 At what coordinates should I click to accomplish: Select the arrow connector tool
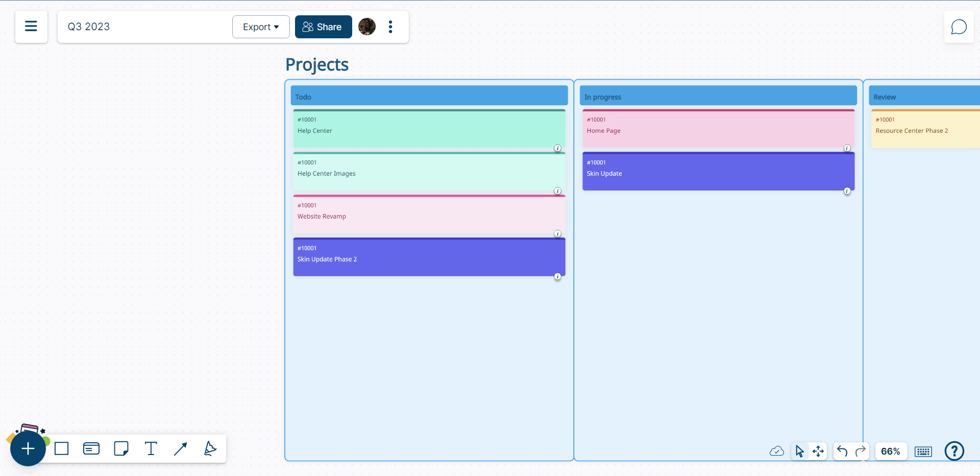coord(180,449)
